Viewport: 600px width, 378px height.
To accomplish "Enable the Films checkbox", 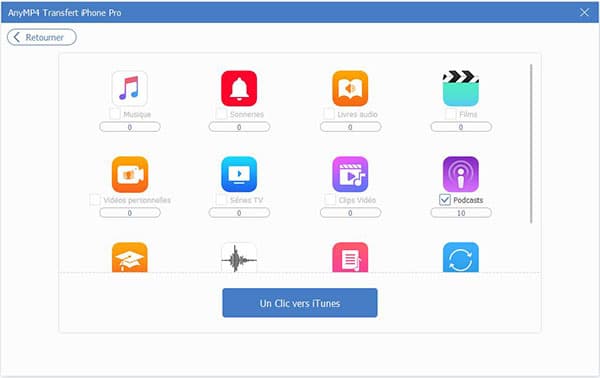I will point(451,114).
